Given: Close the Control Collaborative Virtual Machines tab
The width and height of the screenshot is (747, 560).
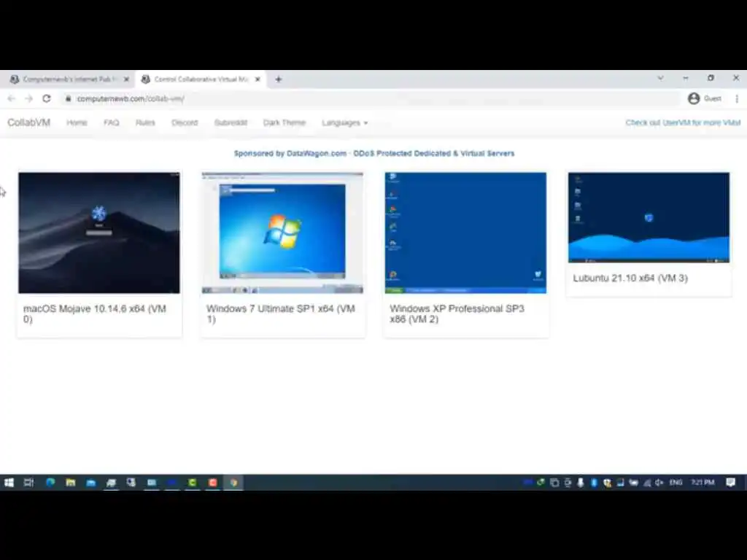Looking at the screenshot, I should coord(258,79).
